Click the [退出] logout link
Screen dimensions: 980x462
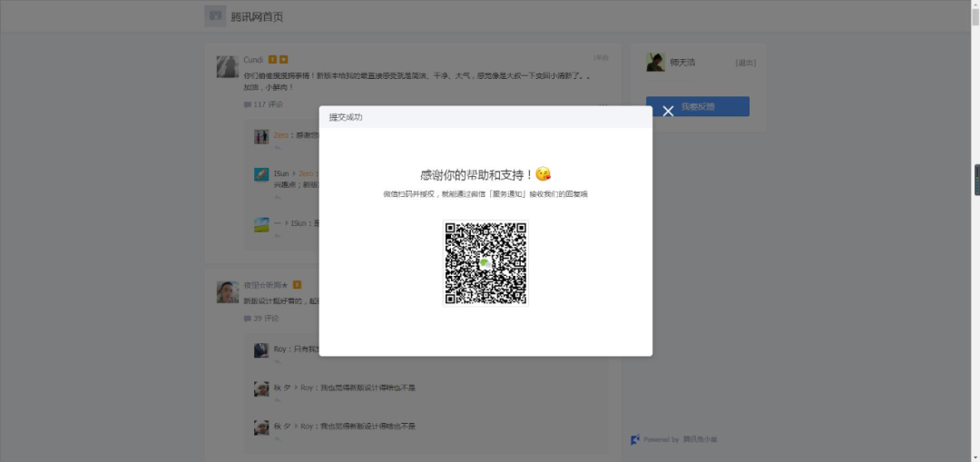(746, 63)
